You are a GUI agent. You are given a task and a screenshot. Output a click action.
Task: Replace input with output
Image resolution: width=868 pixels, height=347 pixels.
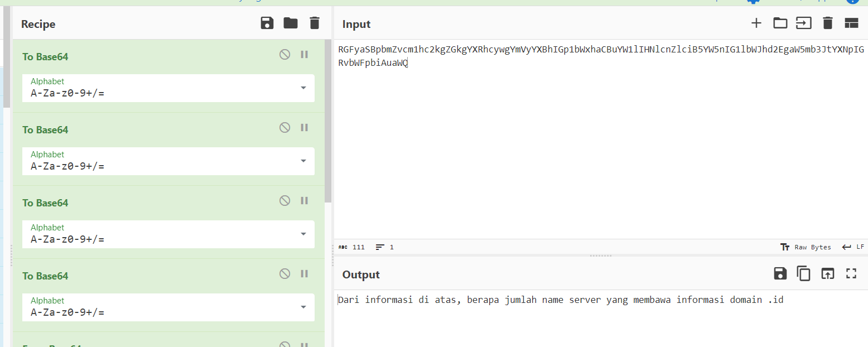tap(827, 273)
